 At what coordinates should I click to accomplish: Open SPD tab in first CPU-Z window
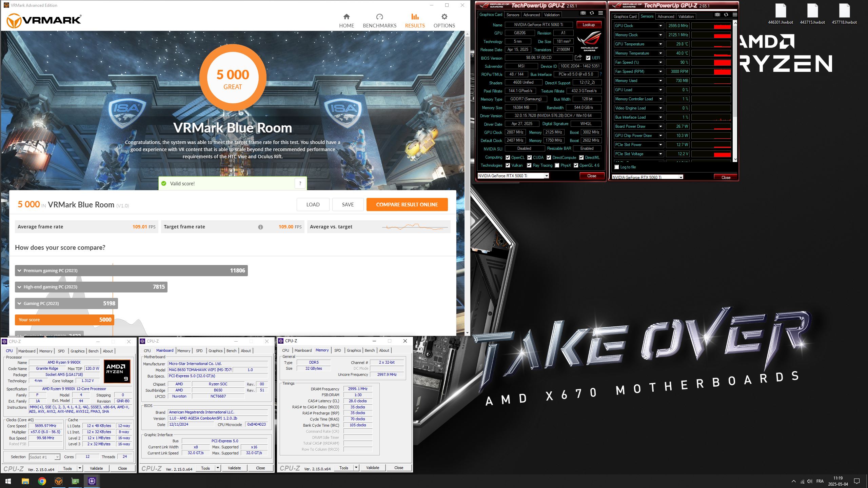tap(61, 351)
